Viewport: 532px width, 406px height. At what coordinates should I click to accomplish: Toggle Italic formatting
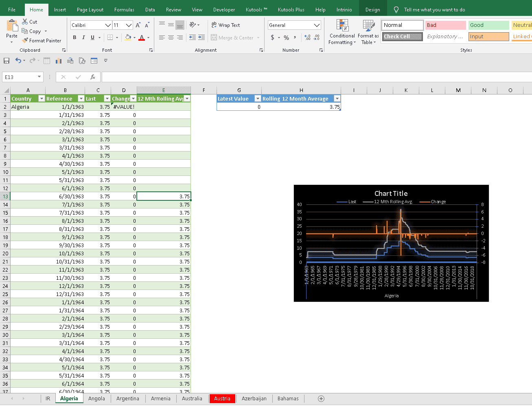point(83,37)
